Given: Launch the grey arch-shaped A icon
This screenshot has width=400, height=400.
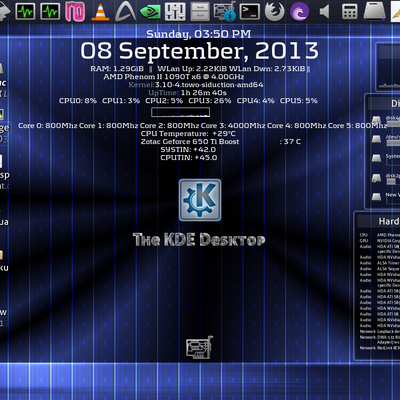Looking at the screenshot, I should tap(125, 11).
